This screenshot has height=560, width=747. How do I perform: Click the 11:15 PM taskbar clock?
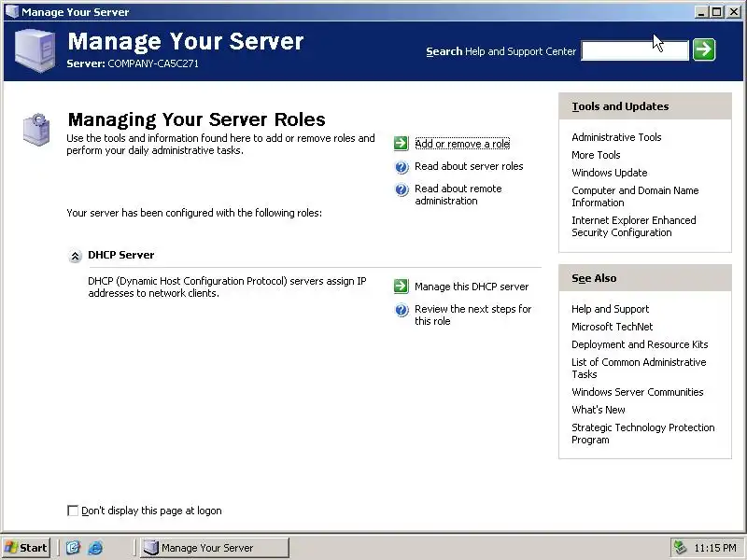click(x=715, y=548)
